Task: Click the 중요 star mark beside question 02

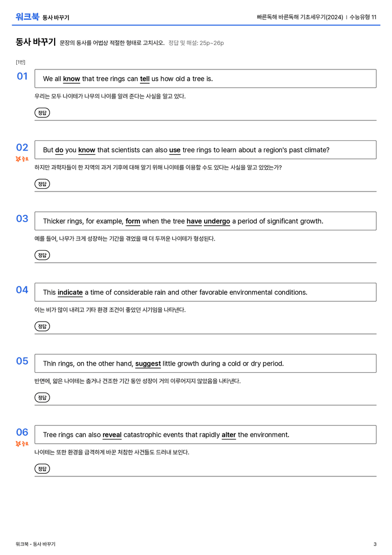Action: tap(22, 159)
